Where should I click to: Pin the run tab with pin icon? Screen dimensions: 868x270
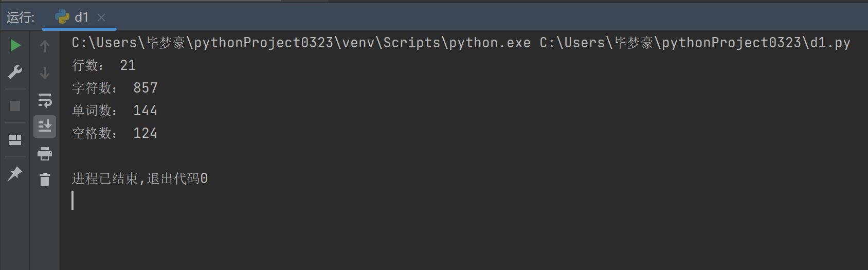point(15,174)
